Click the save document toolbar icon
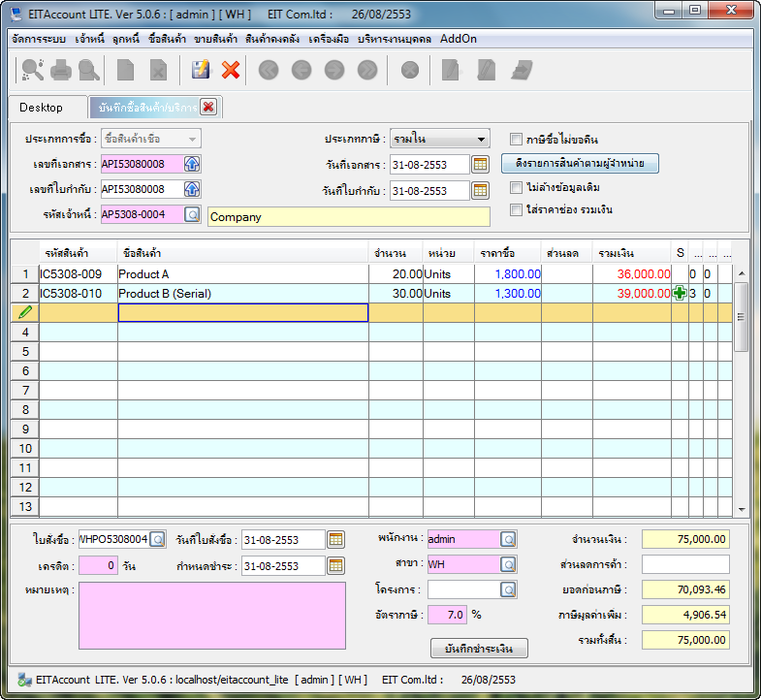This screenshot has width=761, height=700. 201,70
